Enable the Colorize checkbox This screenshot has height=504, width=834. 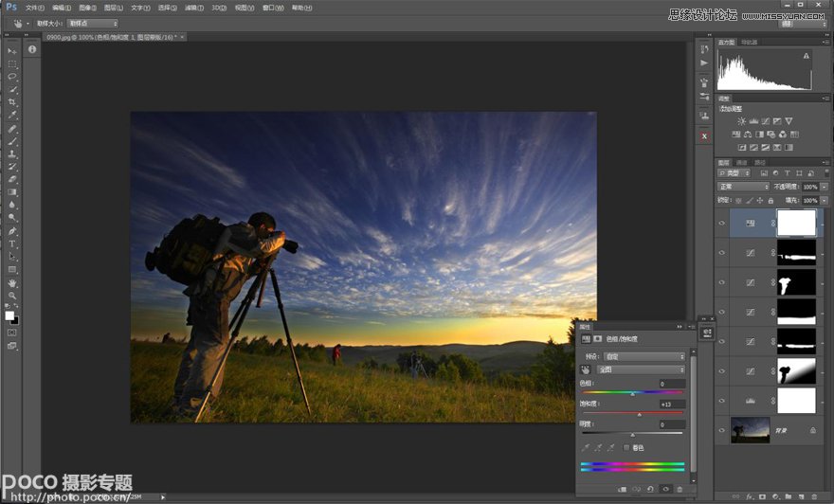[x=626, y=447]
